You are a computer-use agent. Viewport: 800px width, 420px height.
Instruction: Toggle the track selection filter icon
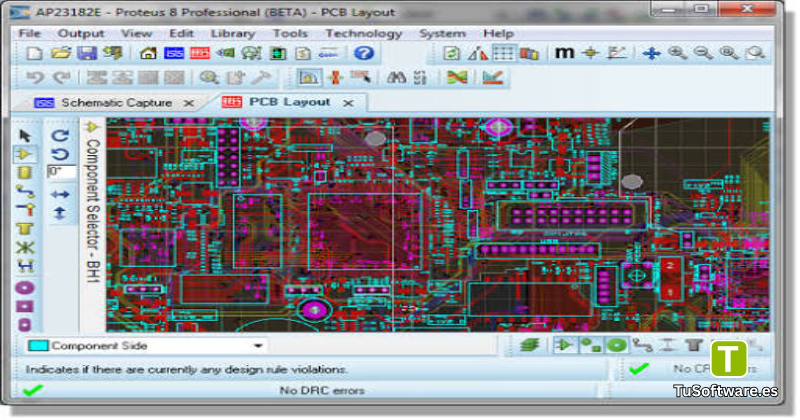(642, 345)
